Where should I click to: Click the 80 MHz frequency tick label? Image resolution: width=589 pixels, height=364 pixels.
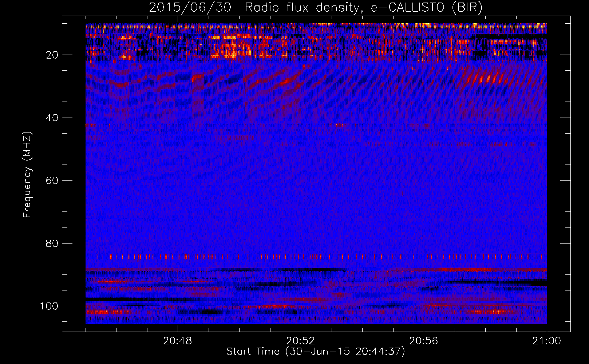(52, 243)
